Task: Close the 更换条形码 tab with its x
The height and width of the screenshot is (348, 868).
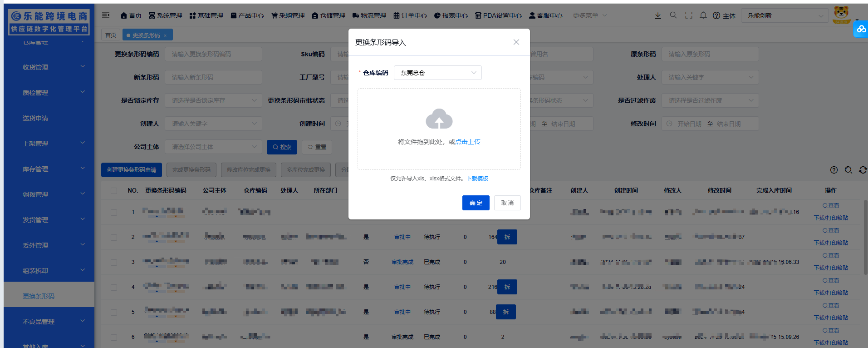Action: click(x=165, y=35)
